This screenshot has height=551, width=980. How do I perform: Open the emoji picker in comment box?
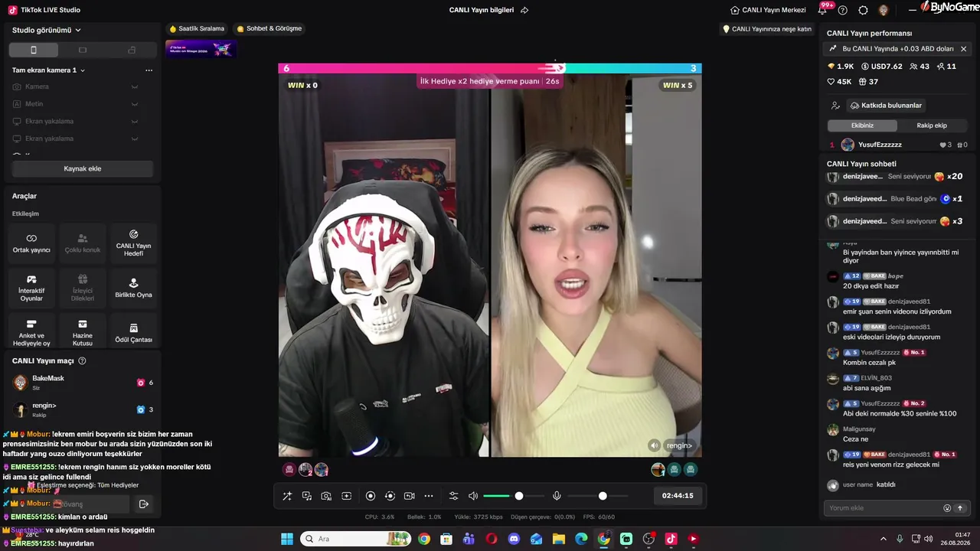click(947, 508)
